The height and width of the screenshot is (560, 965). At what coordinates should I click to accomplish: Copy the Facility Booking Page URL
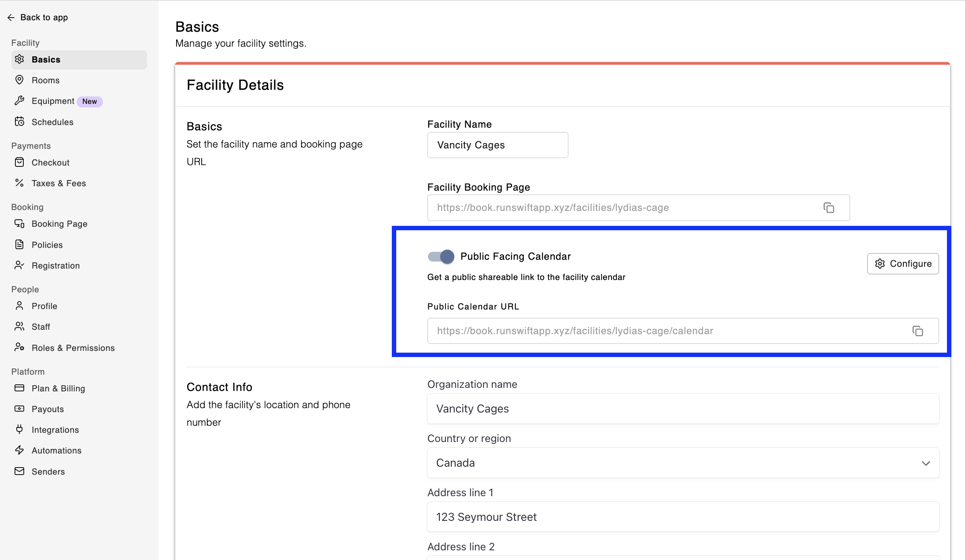tap(829, 208)
